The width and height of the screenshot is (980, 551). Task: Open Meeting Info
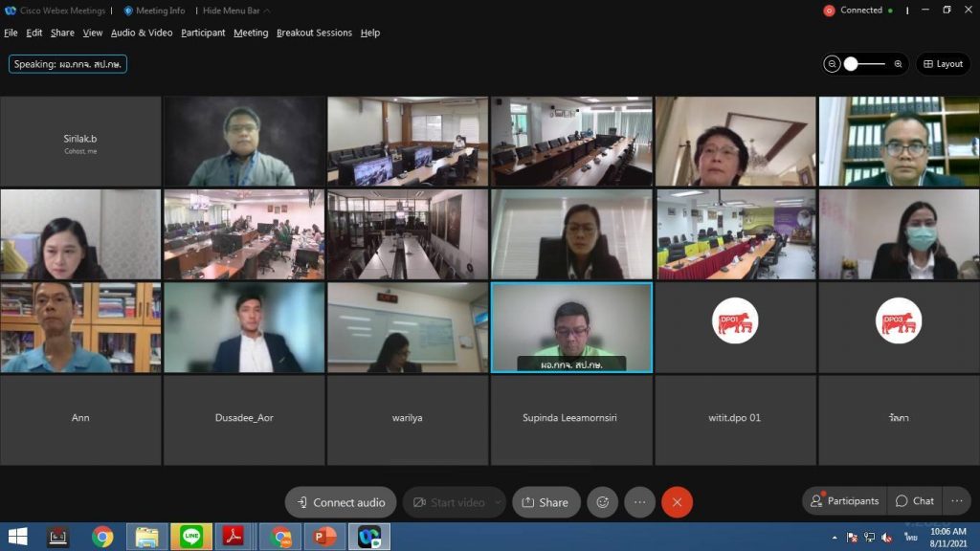tap(154, 11)
